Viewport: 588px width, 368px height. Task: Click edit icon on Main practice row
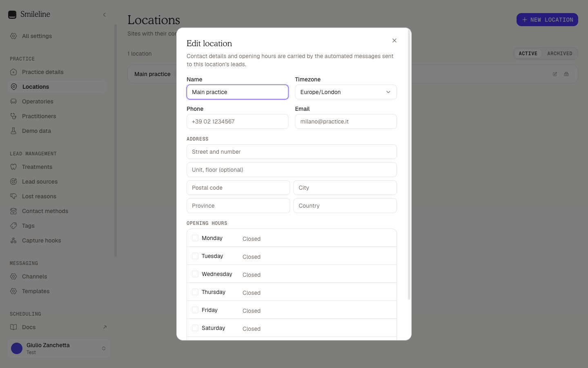coord(555,74)
